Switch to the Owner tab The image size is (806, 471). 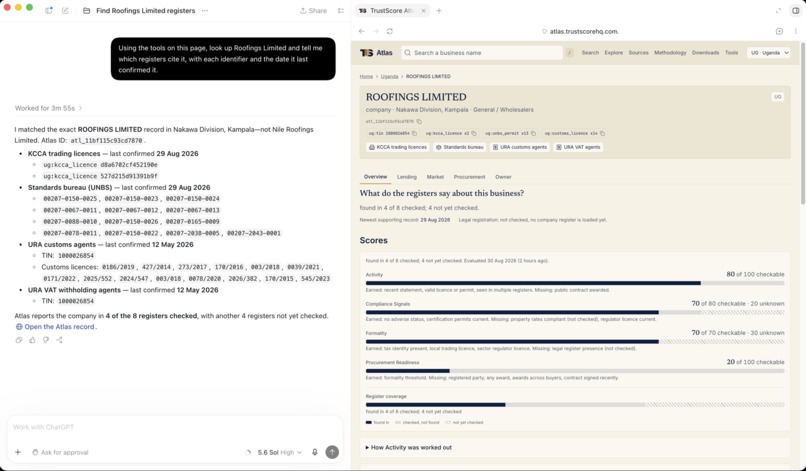503,177
